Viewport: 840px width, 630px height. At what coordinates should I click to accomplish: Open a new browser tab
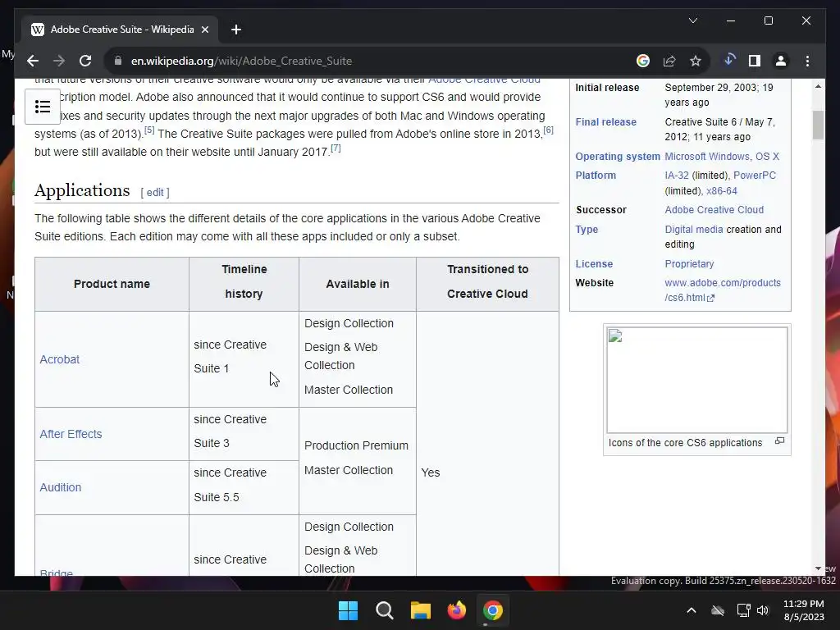[x=235, y=30]
